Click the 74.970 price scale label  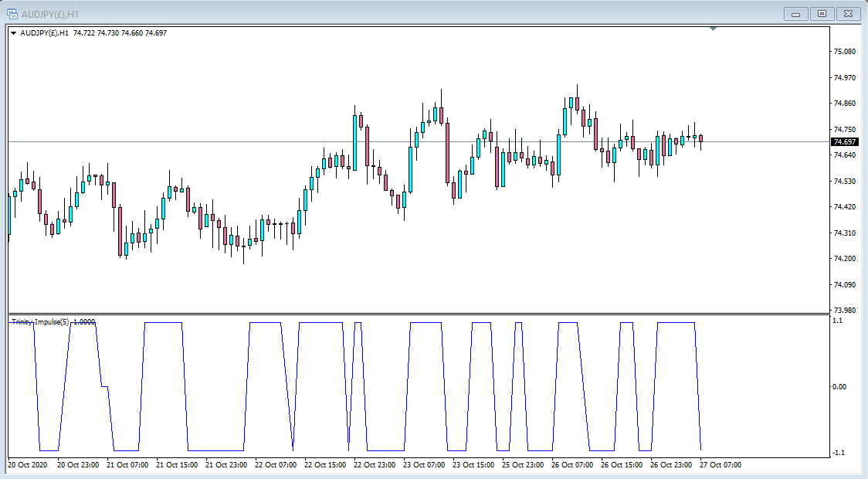pyautogui.click(x=844, y=77)
